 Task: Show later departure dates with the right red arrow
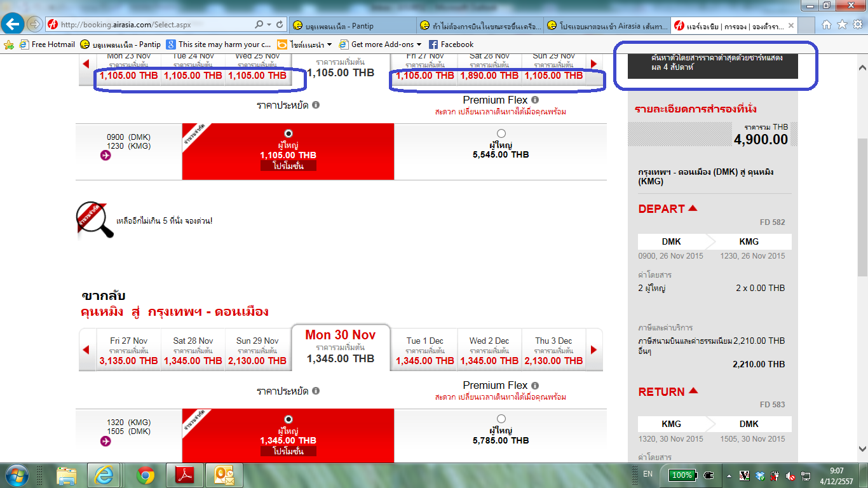(x=594, y=64)
